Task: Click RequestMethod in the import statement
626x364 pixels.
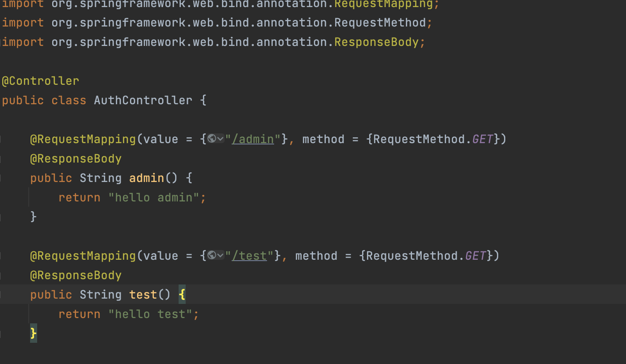Action: tap(380, 23)
